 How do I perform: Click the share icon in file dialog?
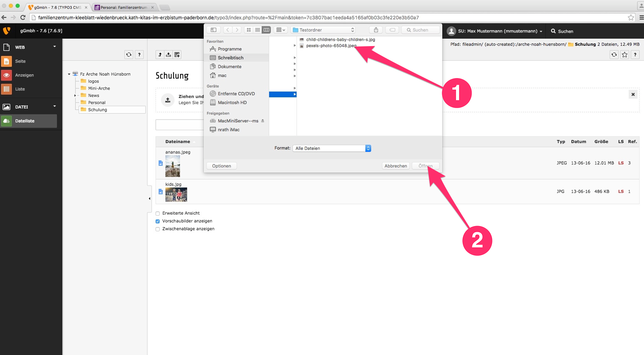coord(376,30)
